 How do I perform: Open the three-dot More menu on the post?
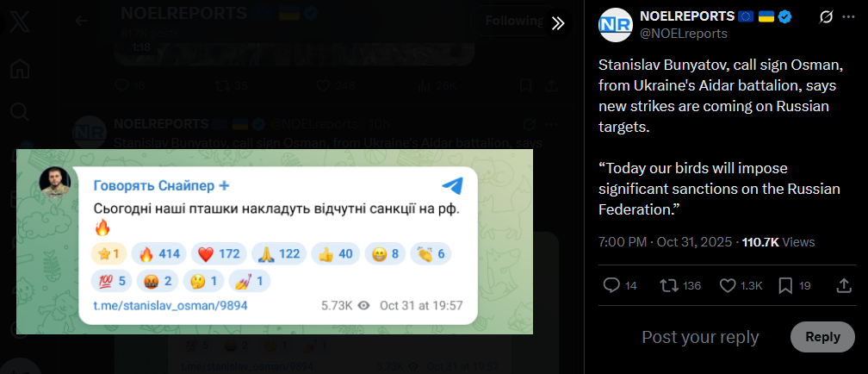tap(849, 17)
